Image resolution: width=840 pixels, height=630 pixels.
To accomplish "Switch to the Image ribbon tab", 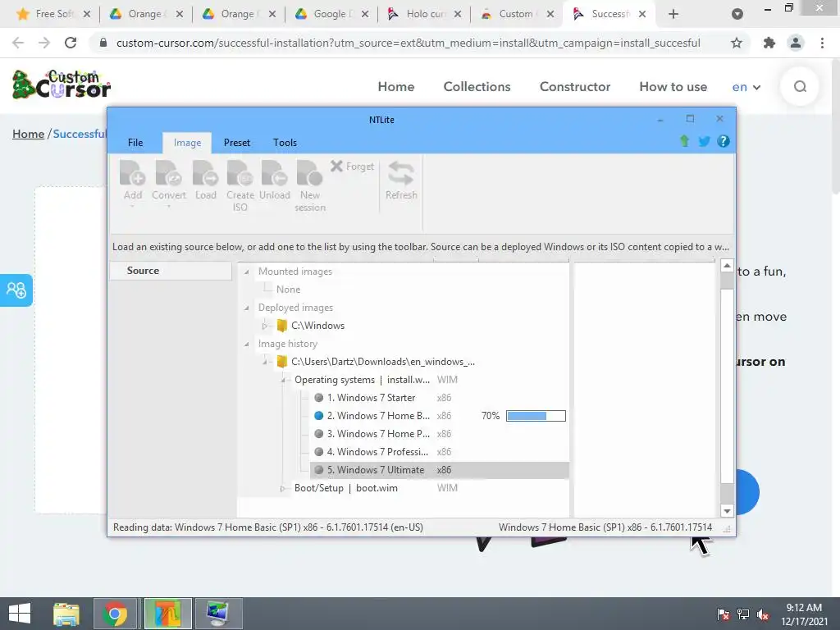I will pos(187,143).
